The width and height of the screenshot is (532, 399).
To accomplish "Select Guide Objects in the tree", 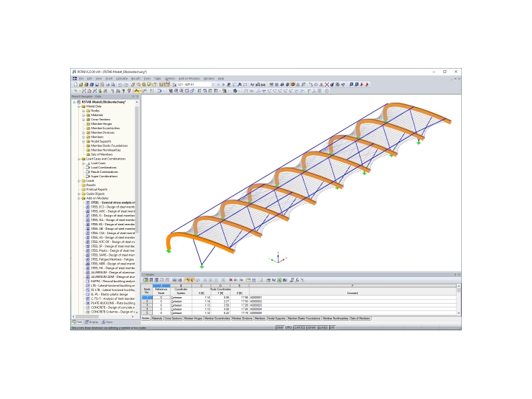I will (95, 194).
